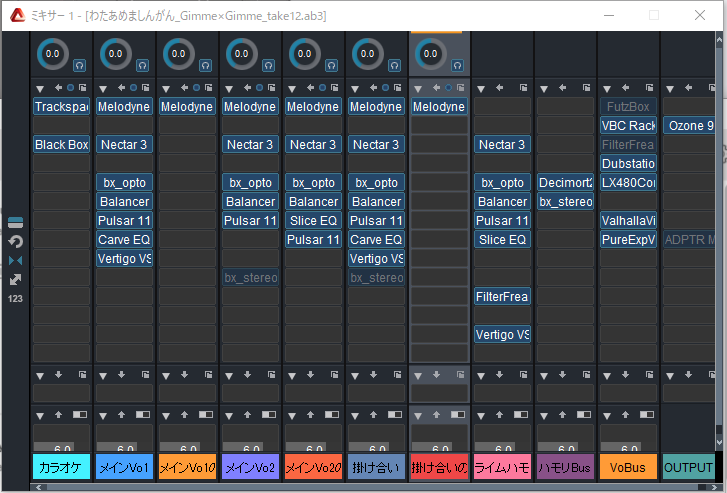Open Ozone 9 plugin on OUTPUT channel
Viewport: 727px width, 493px height.
tap(689, 126)
